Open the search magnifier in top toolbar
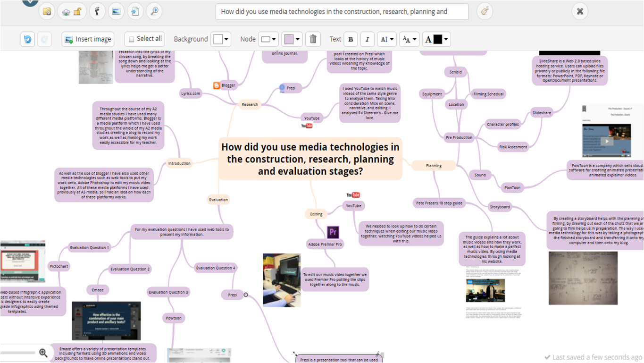 pos(154,11)
